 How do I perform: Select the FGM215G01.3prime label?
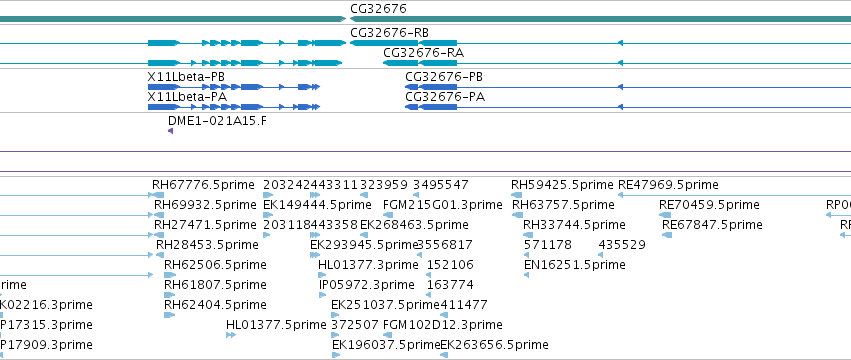pos(443,205)
